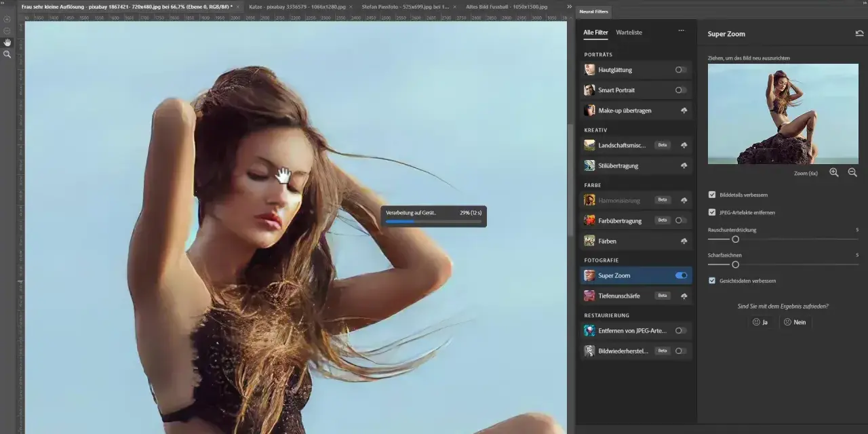868x434 pixels.
Task: Uncheck Bilddetails verbessern checkbox
Action: (712, 195)
